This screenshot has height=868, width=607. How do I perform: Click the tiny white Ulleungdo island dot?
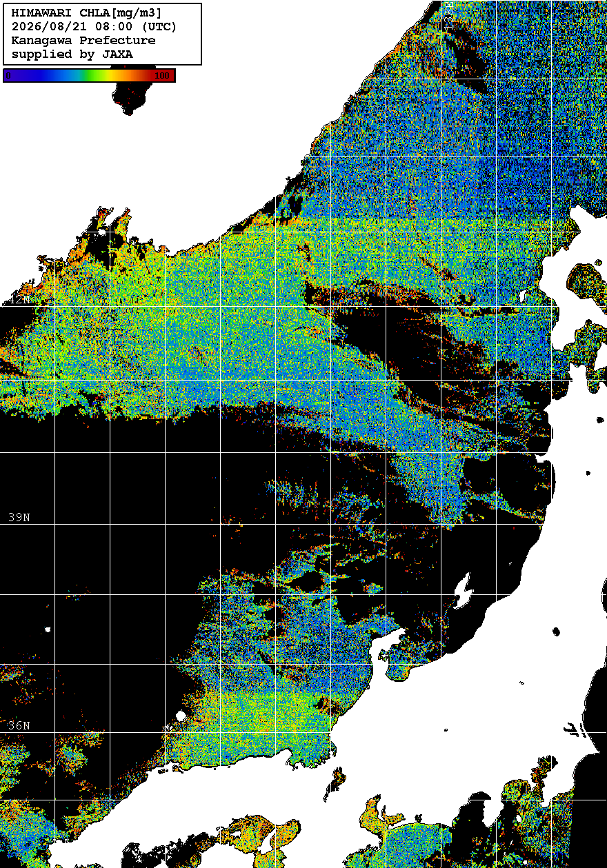[48, 629]
